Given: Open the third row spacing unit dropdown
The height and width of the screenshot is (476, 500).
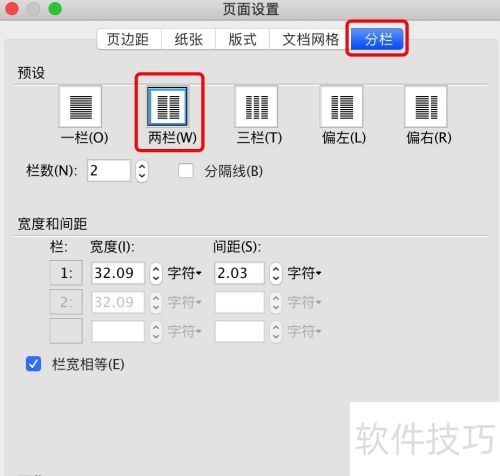Looking at the screenshot, I should (x=304, y=331).
